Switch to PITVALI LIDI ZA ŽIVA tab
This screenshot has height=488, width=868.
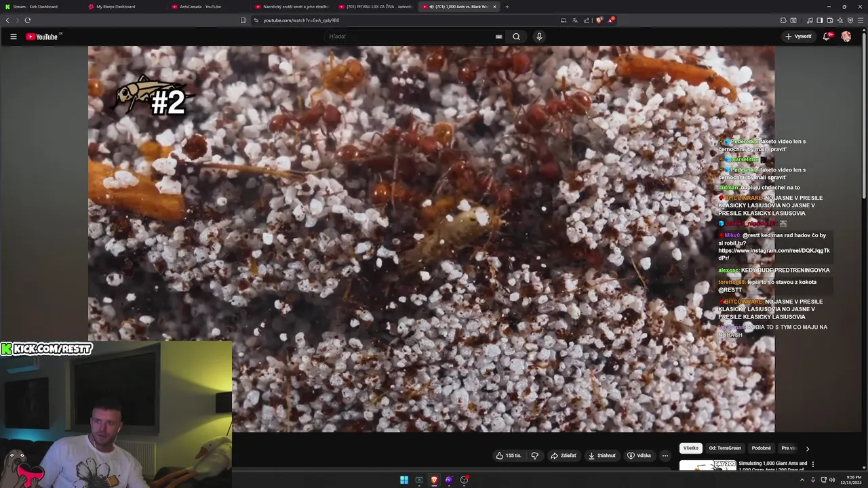pos(375,7)
